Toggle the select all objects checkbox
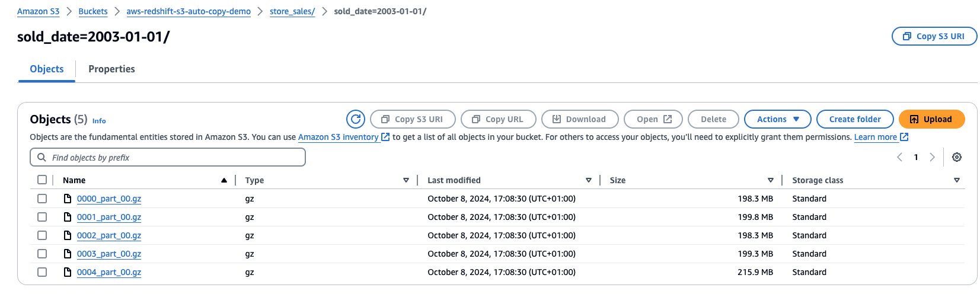 click(x=42, y=180)
